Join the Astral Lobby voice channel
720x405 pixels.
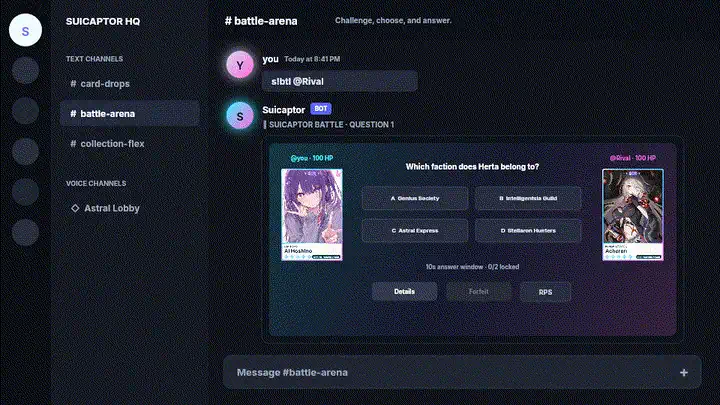pos(129,208)
